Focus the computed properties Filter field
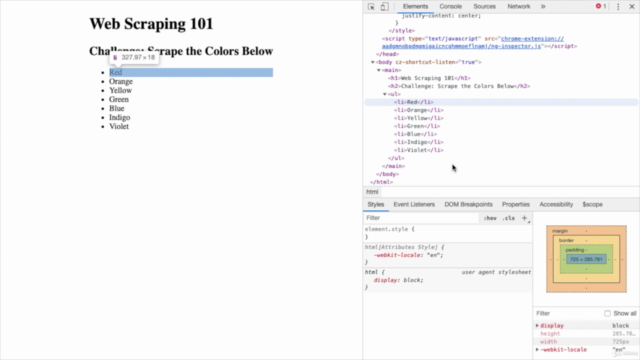The width and height of the screenshot is (640, 360). click(x=567, y=313)
